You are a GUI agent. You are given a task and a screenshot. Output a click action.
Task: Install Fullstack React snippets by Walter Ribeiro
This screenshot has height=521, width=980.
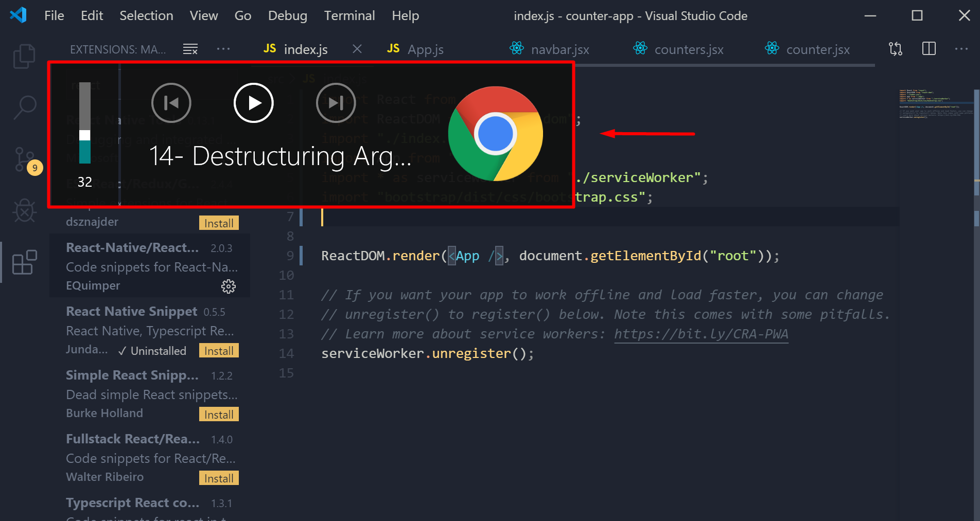(x=219, y=478)
